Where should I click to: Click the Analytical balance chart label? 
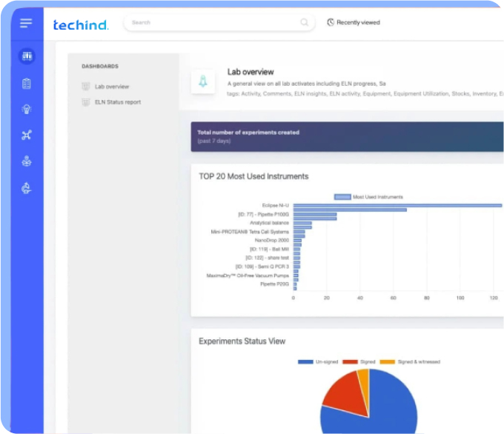point(269,223)
